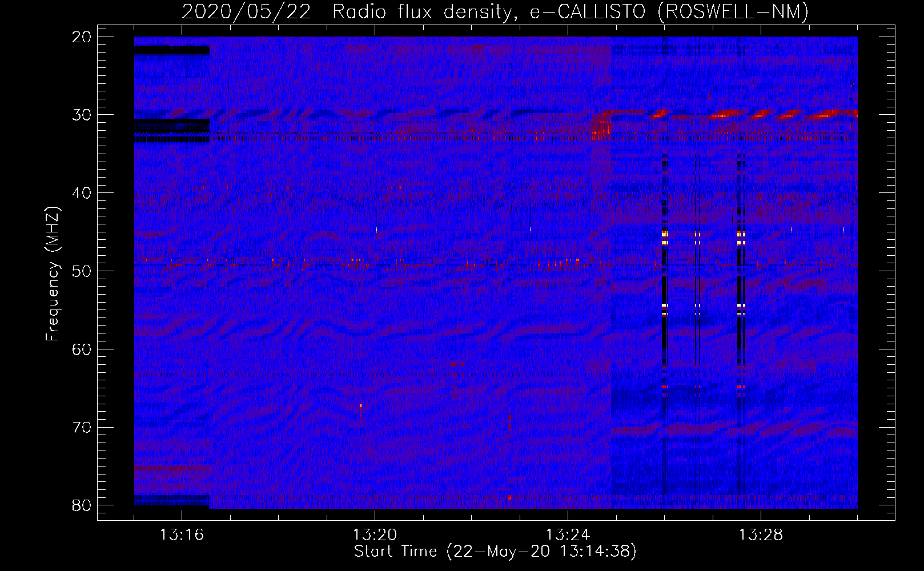The width and height of the screenshot is (924, 571).
Task: Click the 13:24 time tick label
Action: click(x=568, y=535)
